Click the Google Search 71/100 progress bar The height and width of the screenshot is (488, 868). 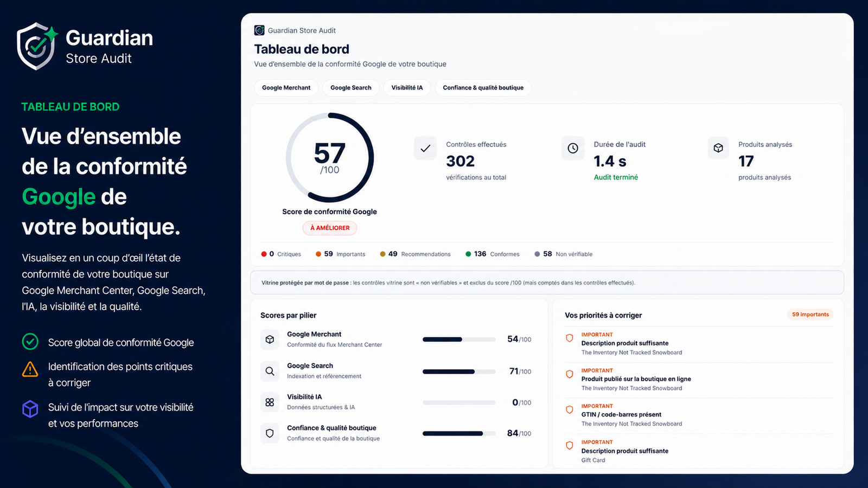pos(459,371)
